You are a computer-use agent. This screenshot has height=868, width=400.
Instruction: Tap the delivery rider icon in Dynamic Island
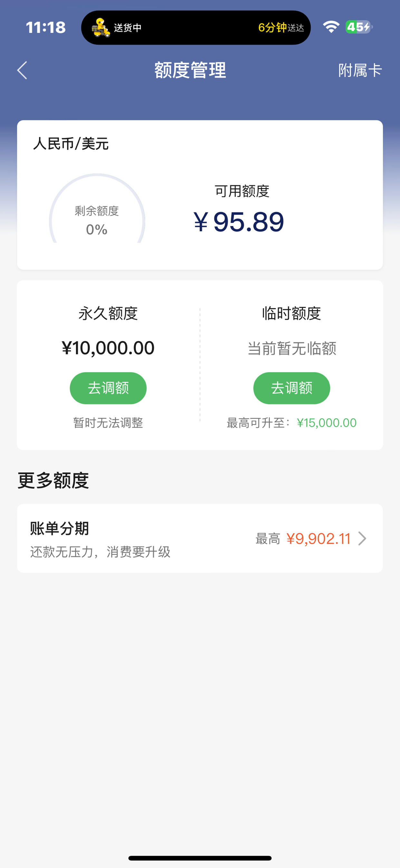pos(101,28)
